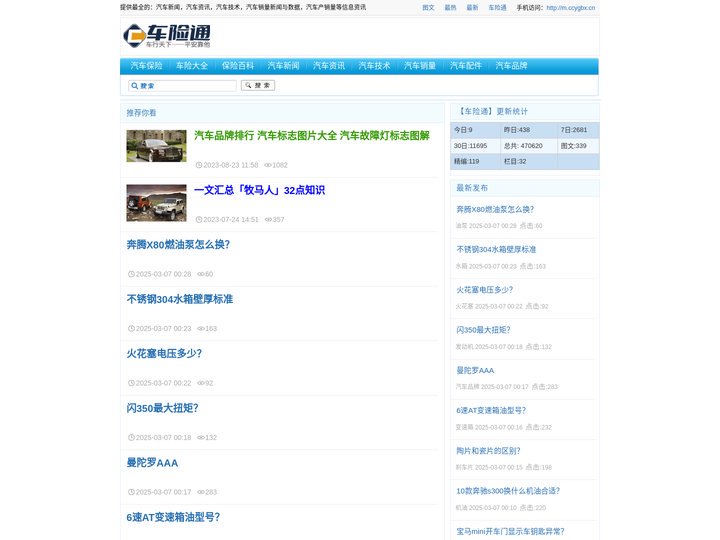Open sidebar link 陶片和瓷片的区别?
720x540 pixels.
(x=488, y=451)
